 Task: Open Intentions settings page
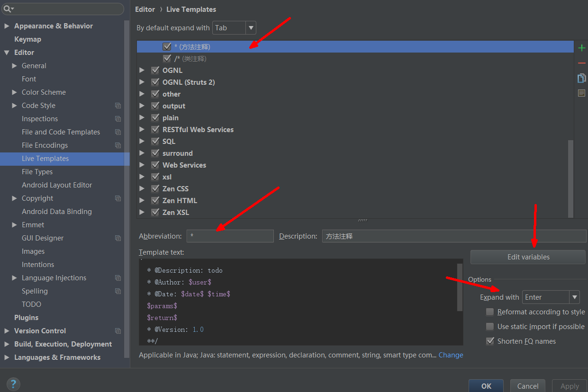[38, 265]
